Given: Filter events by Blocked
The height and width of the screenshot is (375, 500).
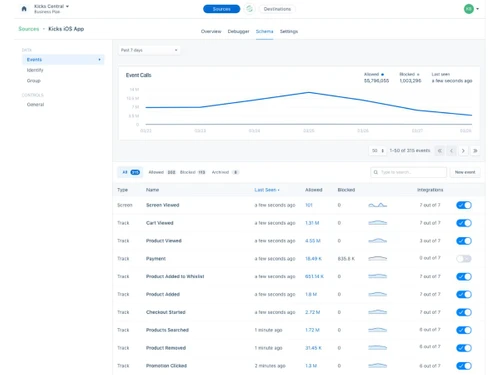Looking at the screenshot, I should pyautogui.click(x=193, y=172).
